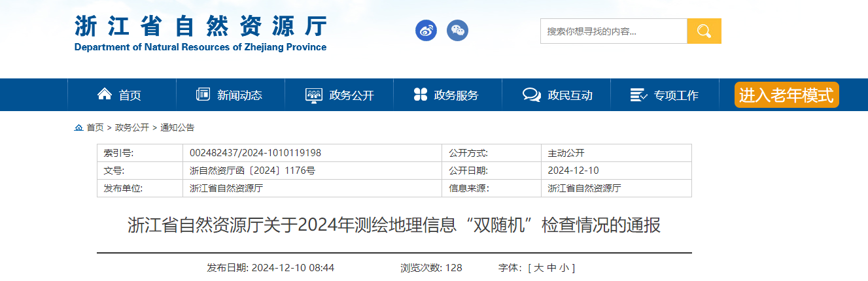Open the WeChat social icon

tap(457, 30)
